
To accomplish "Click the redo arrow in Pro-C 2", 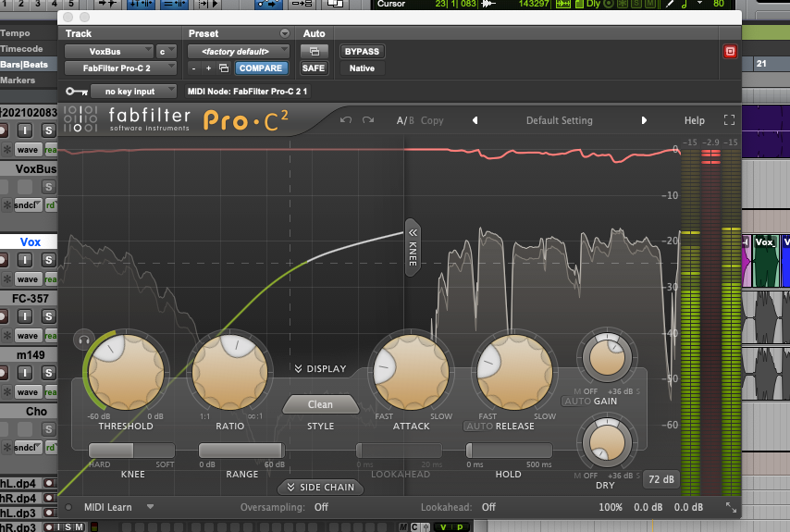I will 368,120.
